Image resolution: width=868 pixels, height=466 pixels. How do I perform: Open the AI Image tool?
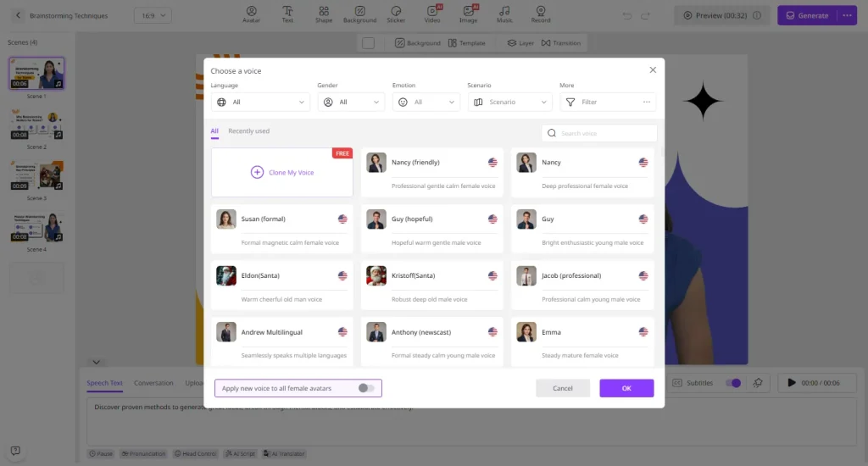(x=468, y=15)
